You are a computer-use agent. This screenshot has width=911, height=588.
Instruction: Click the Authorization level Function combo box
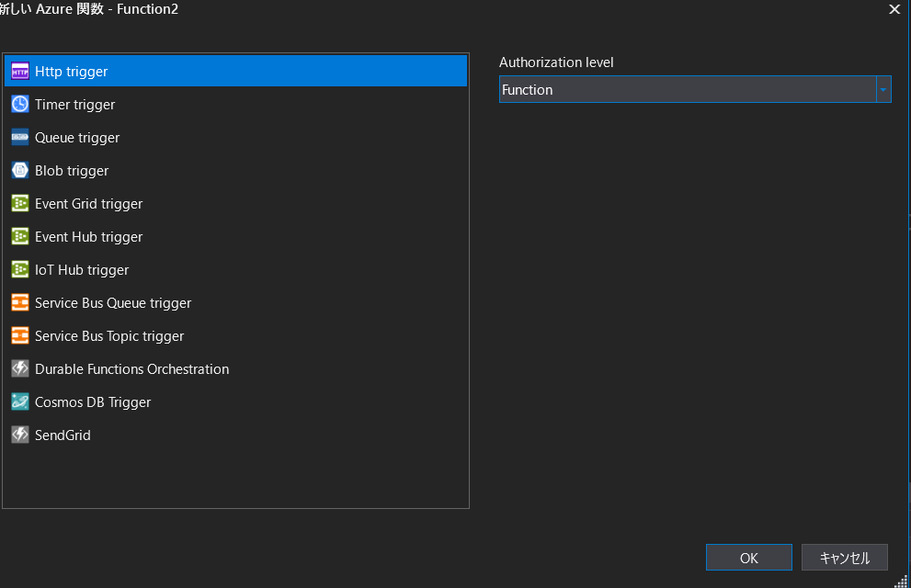[x=695, y=89]
